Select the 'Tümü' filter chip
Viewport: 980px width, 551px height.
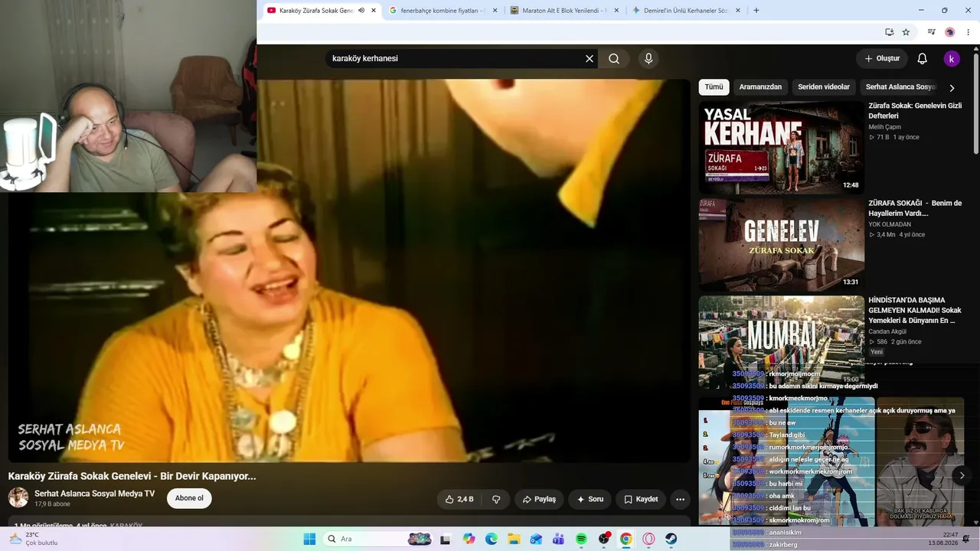click(x=714, y=87)
